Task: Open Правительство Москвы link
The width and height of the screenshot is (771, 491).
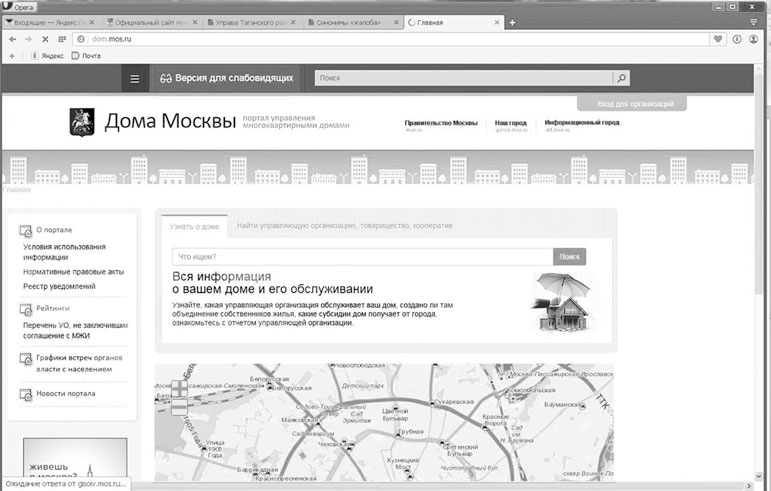Action: [441, 123]
